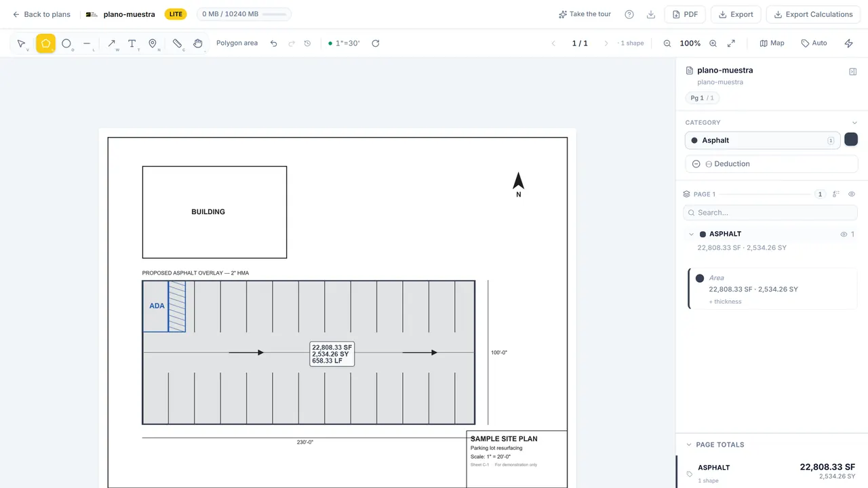Activate the Polygon area tool
The width and height of the screenshot is (868, 488).
click(x=45, y=43)
